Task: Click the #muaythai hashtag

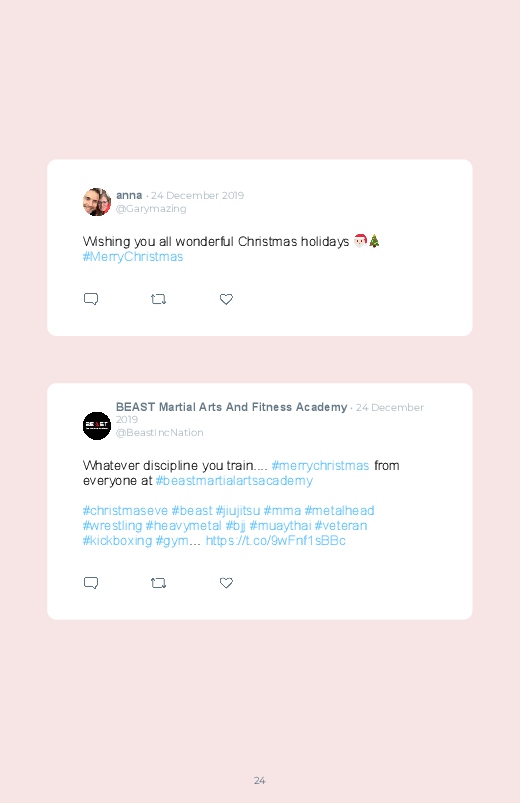Action: coord(280,526)
